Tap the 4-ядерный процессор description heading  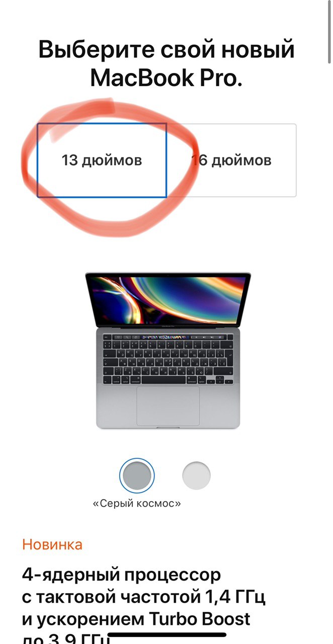(x=121, y=574)
